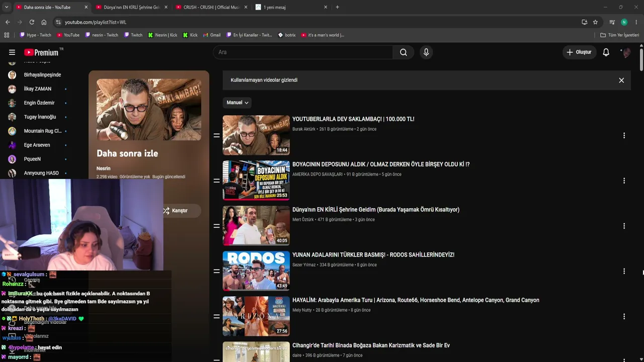The image size is (644, 362).
Task: Open Burak Aktürk channel link
Action: click(304, 129)
